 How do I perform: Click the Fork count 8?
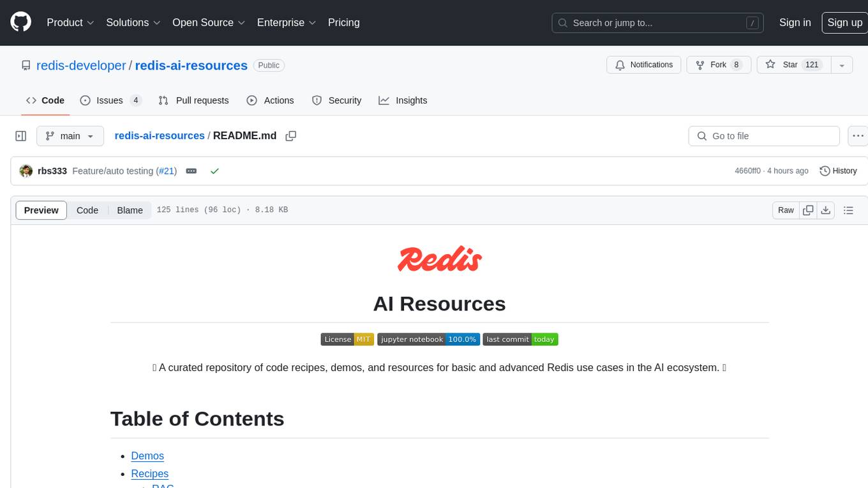[x=737, y=65]
